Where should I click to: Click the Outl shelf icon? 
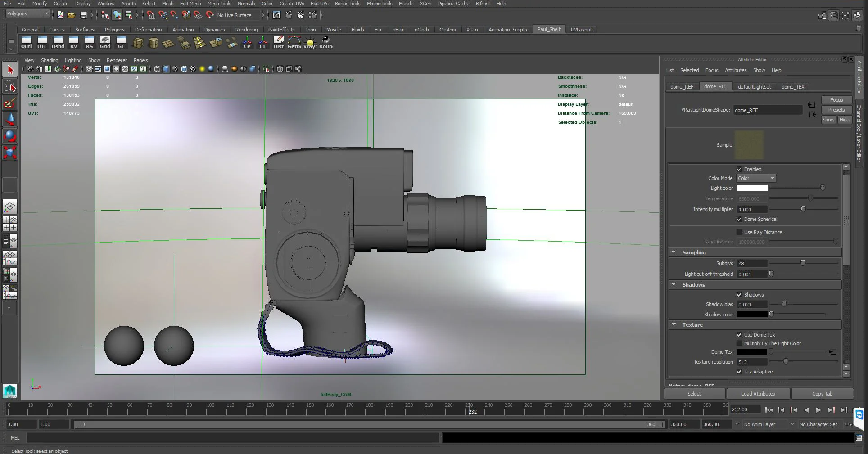coord(27,43)
